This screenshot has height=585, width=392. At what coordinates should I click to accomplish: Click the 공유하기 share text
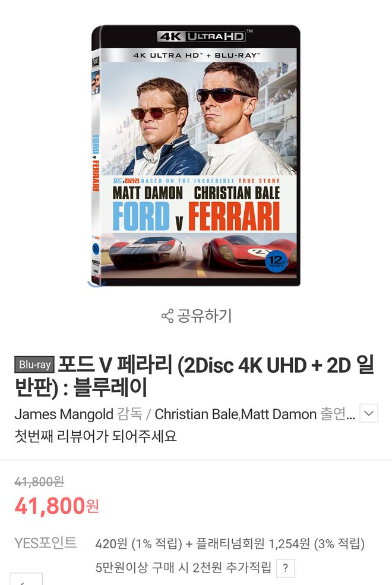tap(204, 316)
